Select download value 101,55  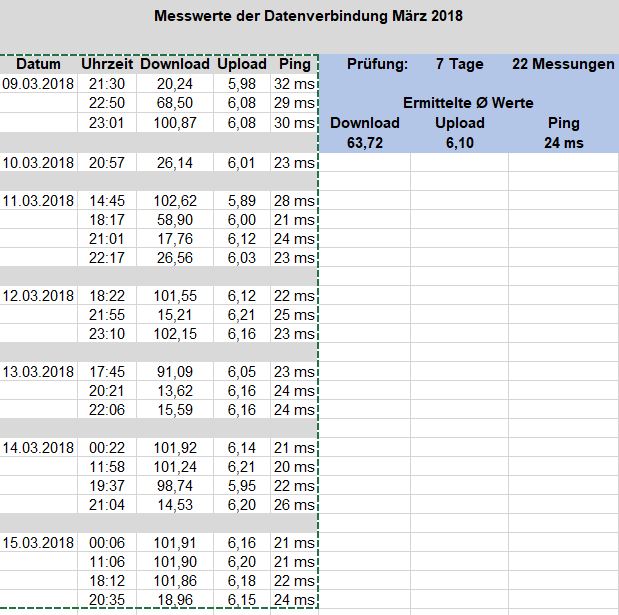coord(175,296)
